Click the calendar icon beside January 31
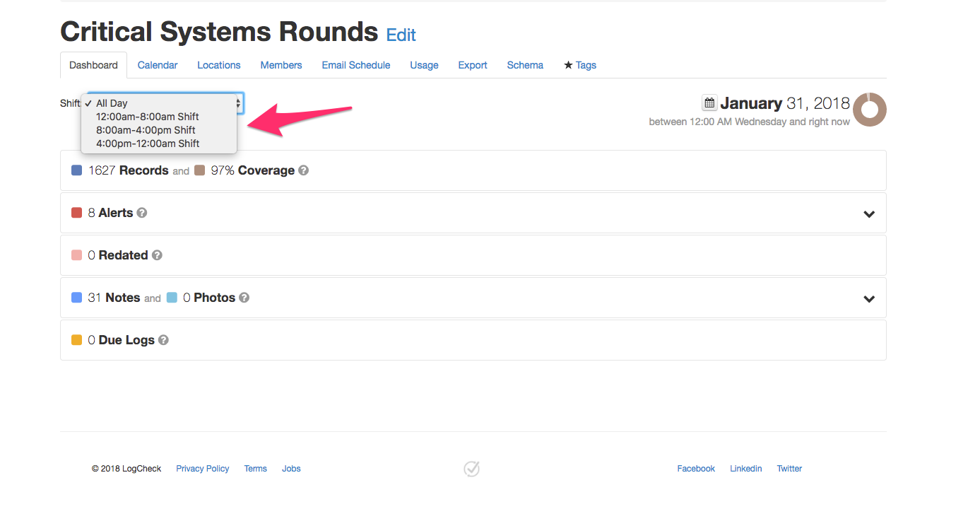The width and height of the screenshot is (980, 526). pyautogui.click(x=709, y=103)
